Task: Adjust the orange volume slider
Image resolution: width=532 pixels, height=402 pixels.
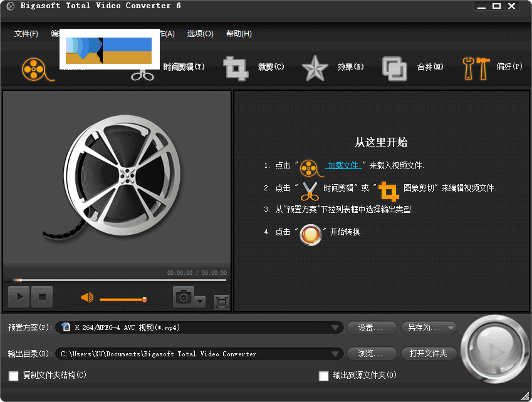Action: 123,300
